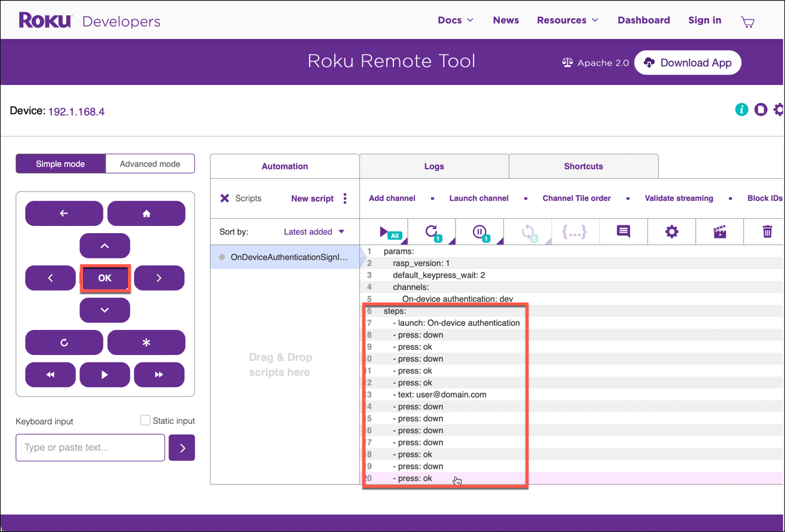Open the script comment icon

(x=623, y=231)
